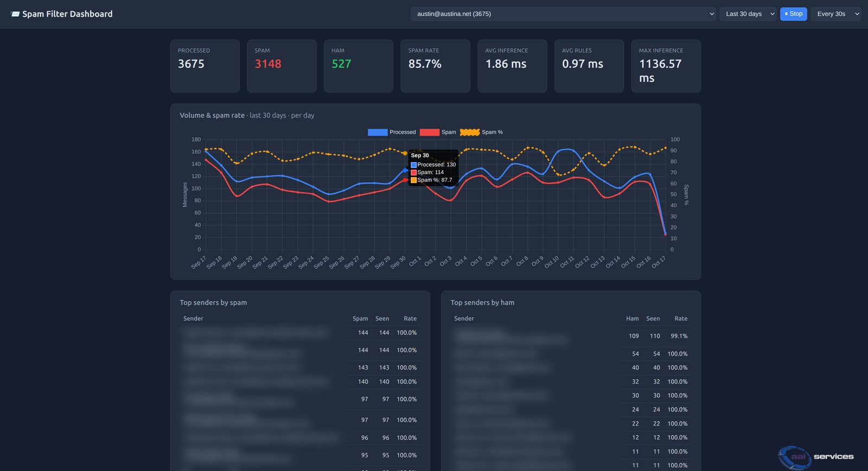868x471 pixels.
Task: Click the red Spam legend swatch
Action: [x=430, y=132]
